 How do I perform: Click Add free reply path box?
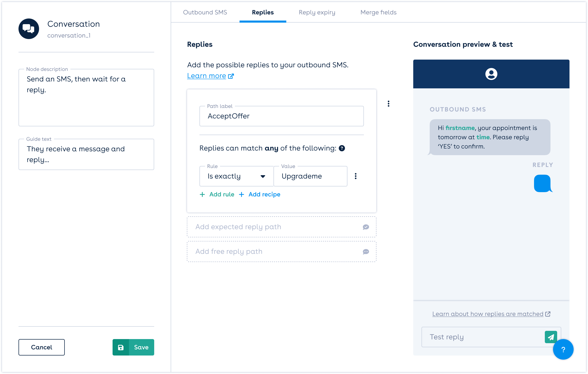282,251
